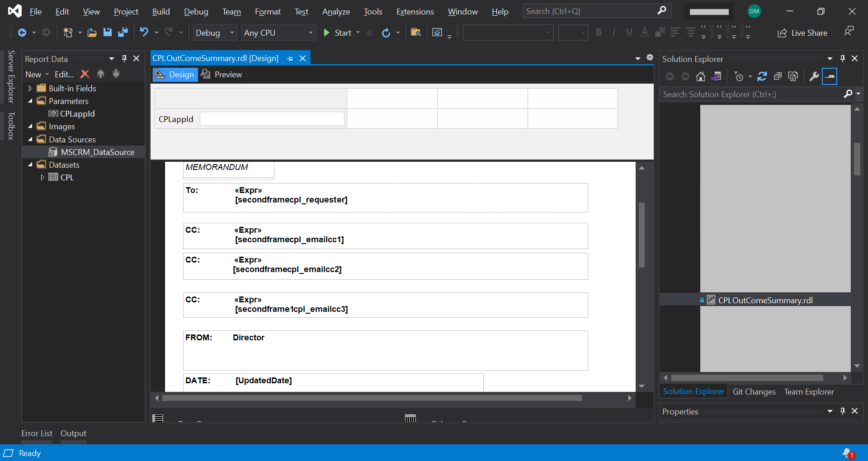Click the Search (Ctrl+Q) box
This screenshot has height=461, width=868.
pos(597,11)
